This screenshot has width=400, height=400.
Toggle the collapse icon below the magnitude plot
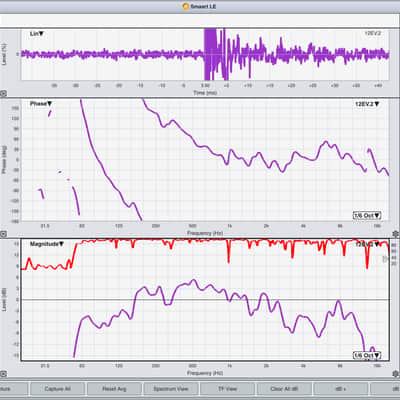(x=3, y=374)
